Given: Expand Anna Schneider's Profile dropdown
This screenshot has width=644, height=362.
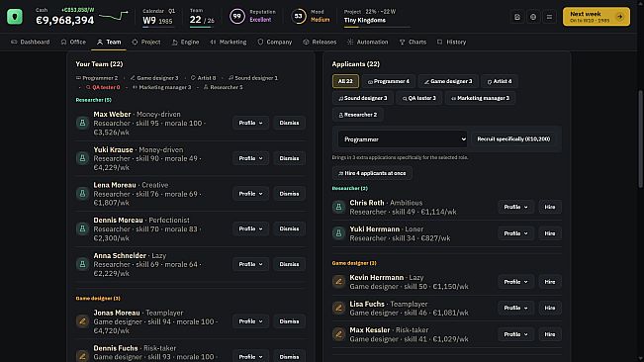Looking at the screenshot, I should tap(250, 264).
